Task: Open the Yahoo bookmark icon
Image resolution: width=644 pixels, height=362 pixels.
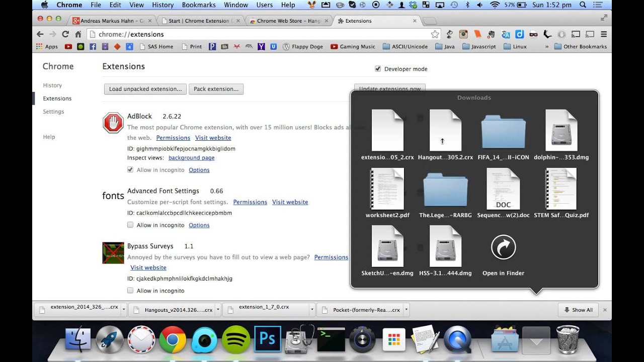Action: click(x=261, y=47)
